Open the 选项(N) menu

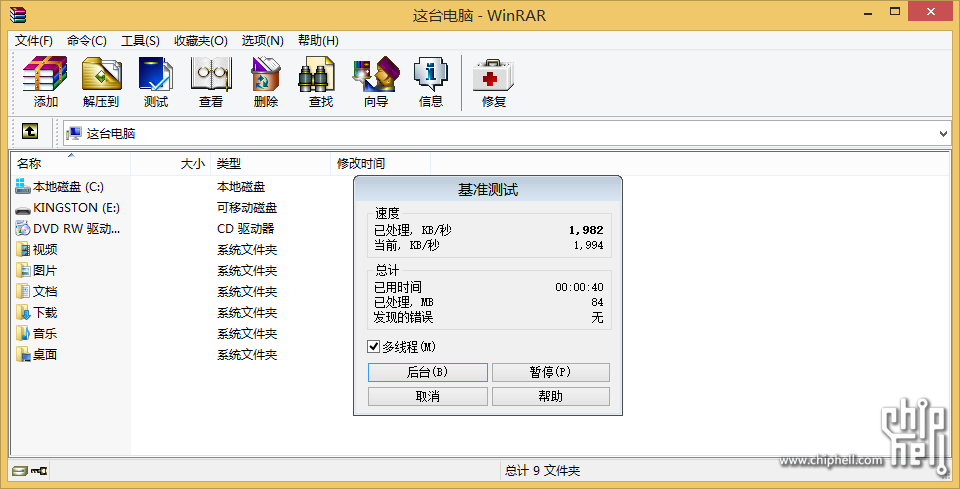click(263, 40)
